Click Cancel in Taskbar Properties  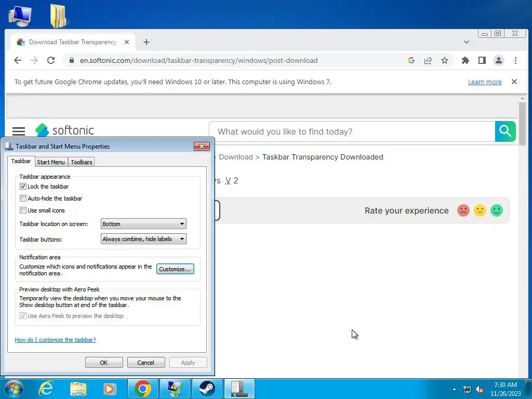(146, 362)
